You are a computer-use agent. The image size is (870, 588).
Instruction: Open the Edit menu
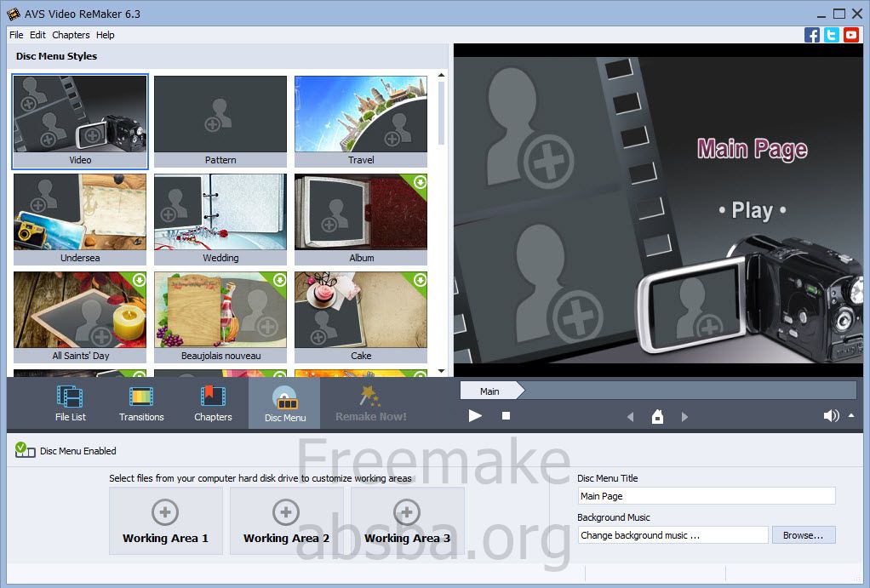tap(37, 35)
